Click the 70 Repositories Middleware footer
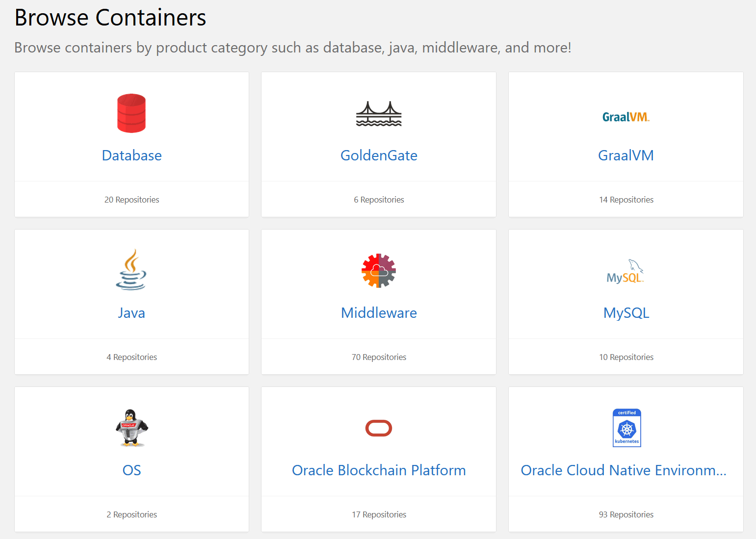The height and width of the screenshot is (539, 756). [x=379, y=357]
